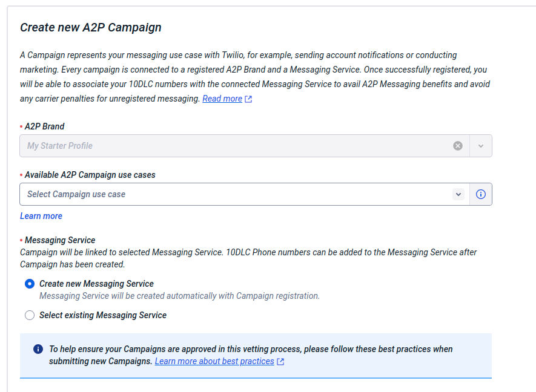Expand the A2P Brand dropdown chevron
This screenshot has height=392, width=536.
[x=481, y=146]
